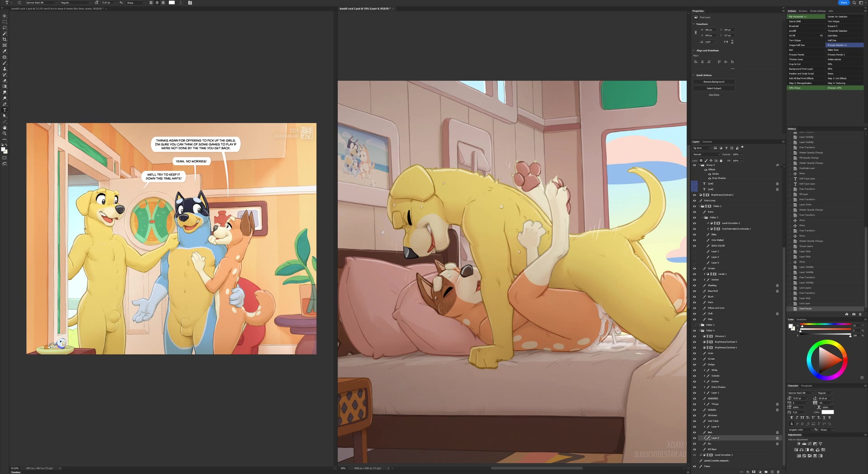The width and height of the screenshot is (868, 474).
Task: Click the adjustment layer filter icon in Layers
Action: (721, 148)
